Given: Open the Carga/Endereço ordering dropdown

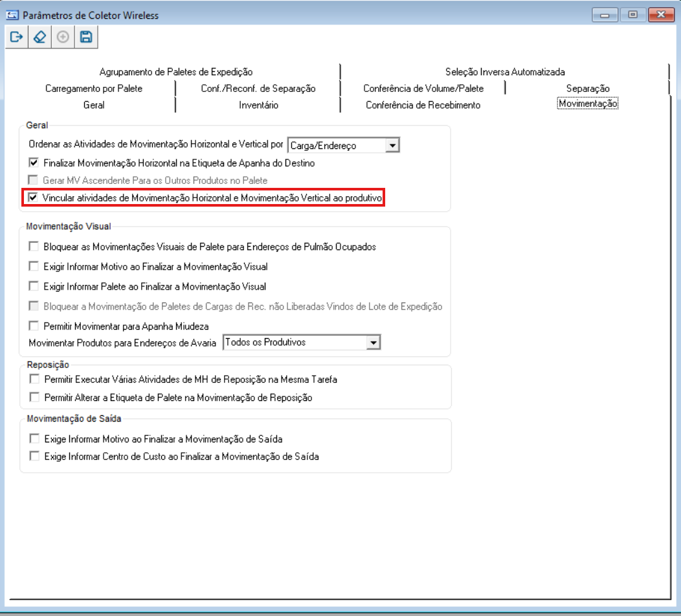Looking at the screenshot, I should tap(392, 145).
